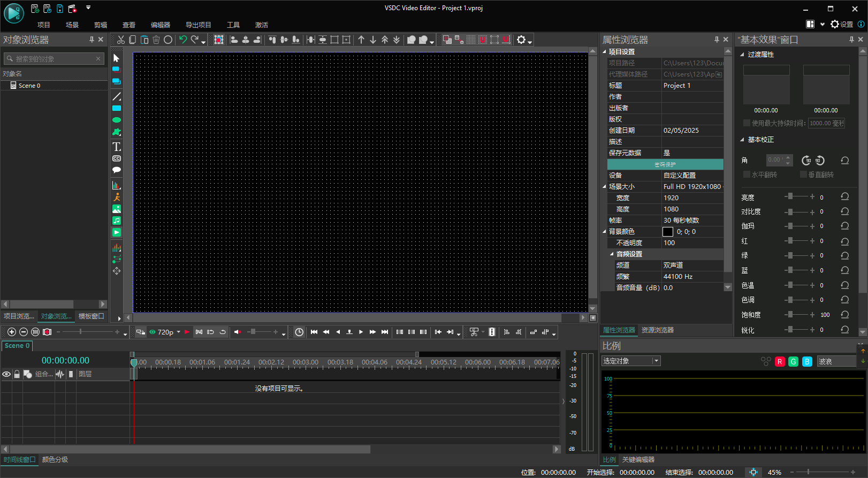868x478 pixels.
Task: Select the ellipse shape tool
Action: point(117,120)
